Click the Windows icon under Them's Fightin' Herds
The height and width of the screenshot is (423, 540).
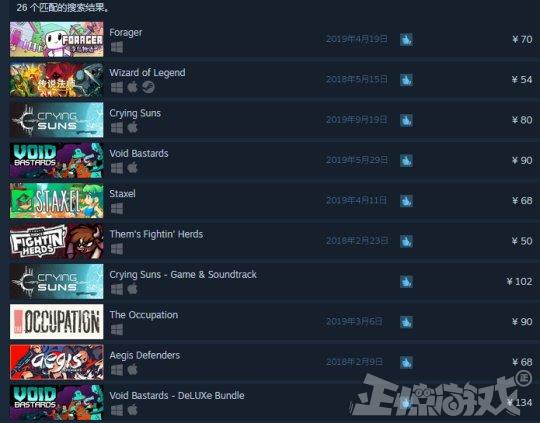click(x=117, y=249)
